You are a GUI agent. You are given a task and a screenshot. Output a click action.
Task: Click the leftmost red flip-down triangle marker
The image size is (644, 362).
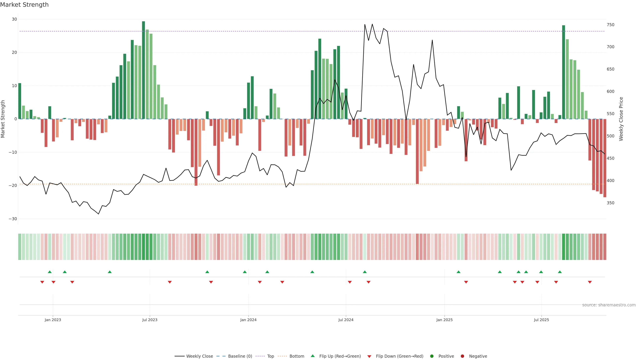pyautogui.click(x=42, y=282)
